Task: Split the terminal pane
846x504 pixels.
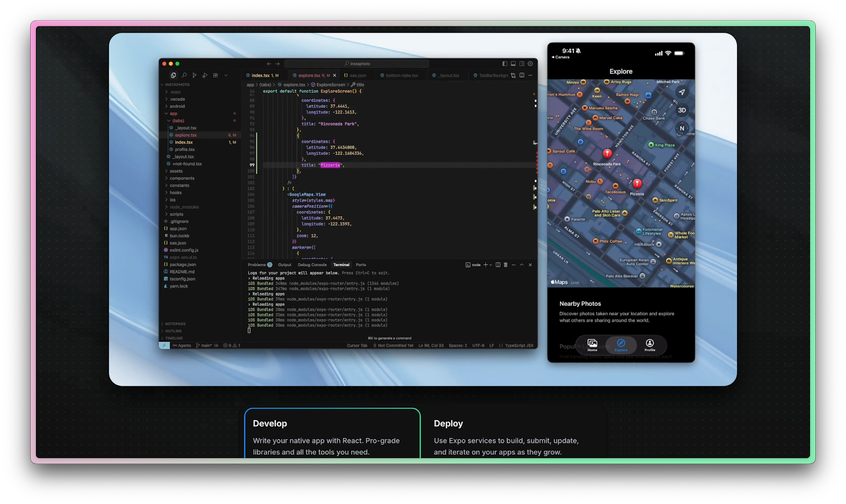Action: tap(498, 265)
